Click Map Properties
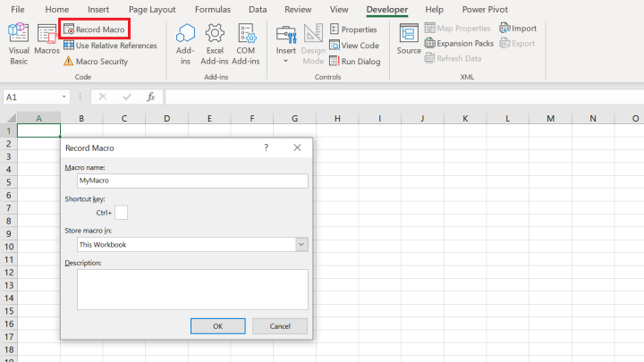The height and width of the screenshot is (362, 644). 458,29
